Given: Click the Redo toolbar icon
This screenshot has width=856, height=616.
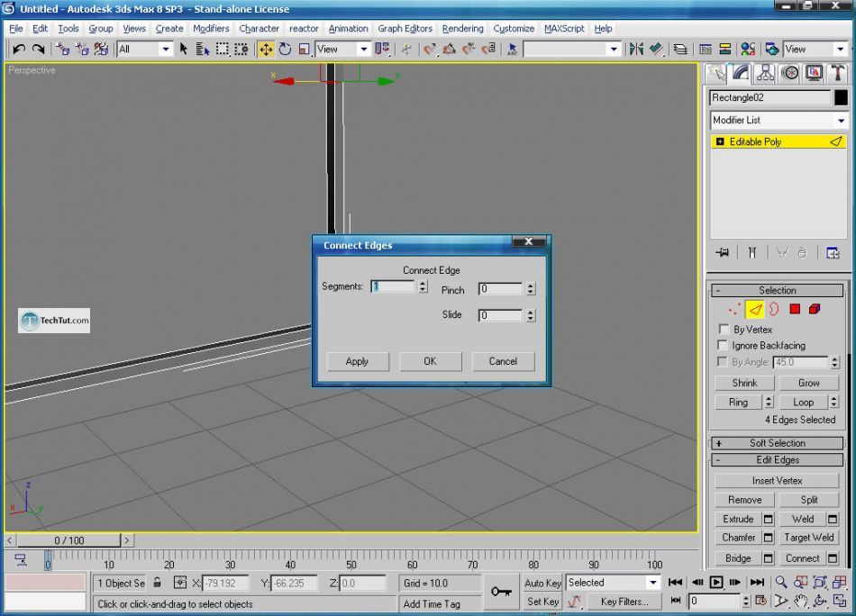Looking at the screenshot, I should 38,50.
